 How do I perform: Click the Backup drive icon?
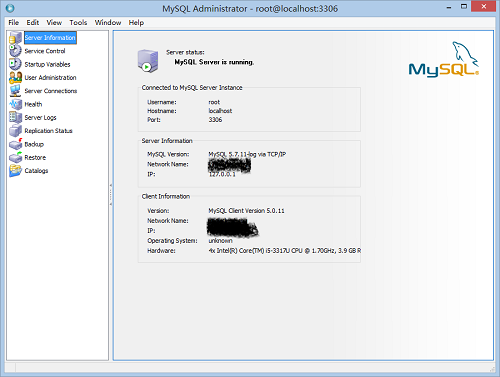pyautogui.click(x=15, y=144)
